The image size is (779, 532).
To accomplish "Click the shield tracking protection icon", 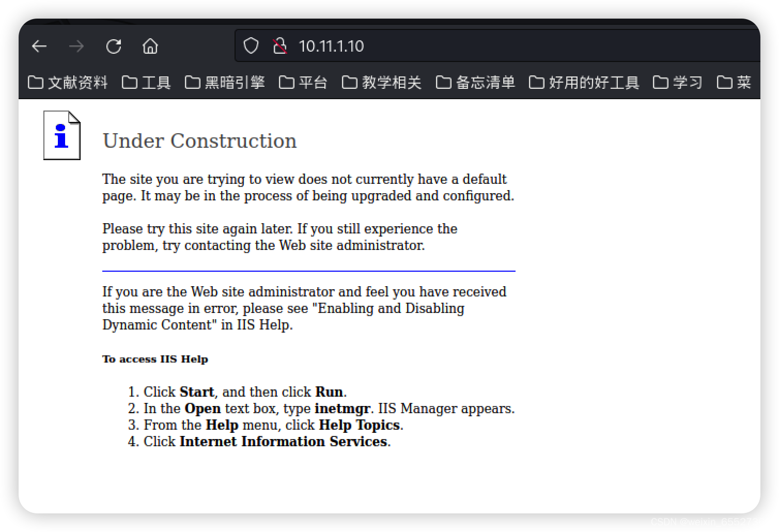I will (x=251, y=46).
